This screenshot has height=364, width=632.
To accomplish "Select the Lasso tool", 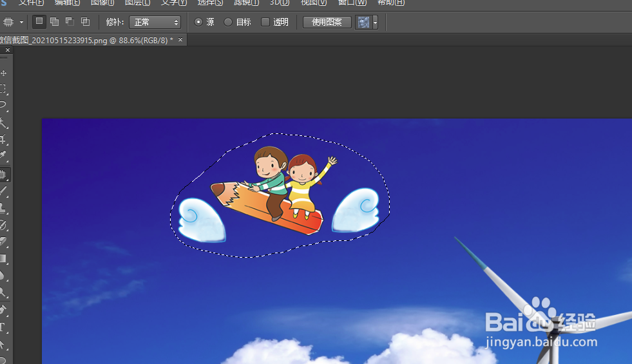I will tap(3, 105).
